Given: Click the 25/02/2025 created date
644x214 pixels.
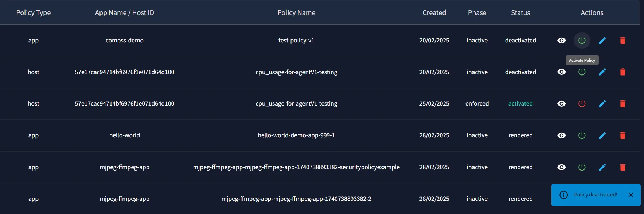Looking at the screenshot, I should click(x=434, y=104).
